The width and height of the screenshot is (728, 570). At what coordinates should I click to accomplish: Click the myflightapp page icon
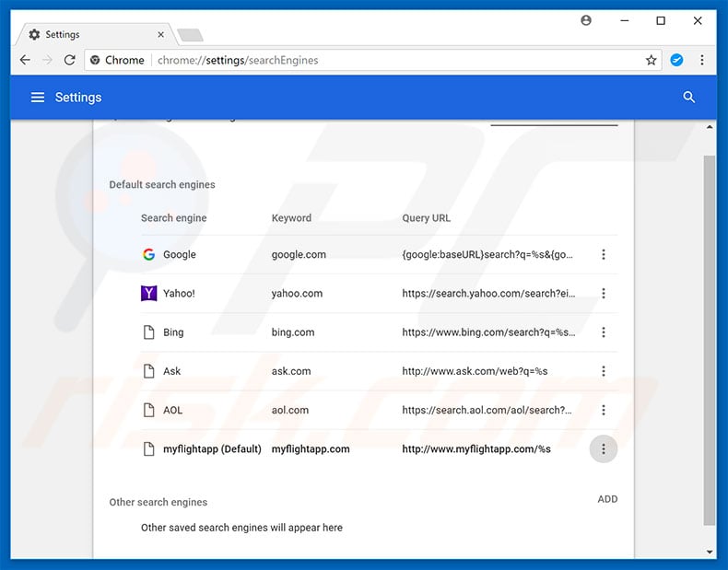148,449
